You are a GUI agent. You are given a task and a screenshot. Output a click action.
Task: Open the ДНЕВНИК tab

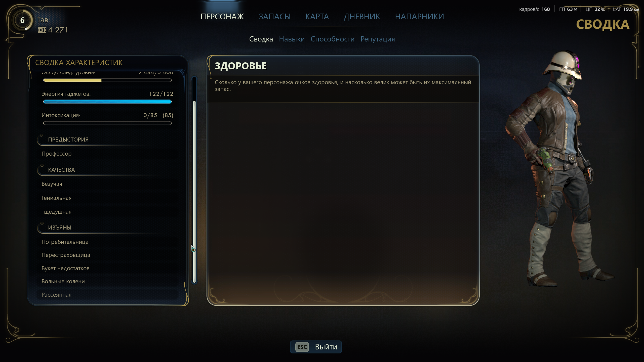(362, 17)
